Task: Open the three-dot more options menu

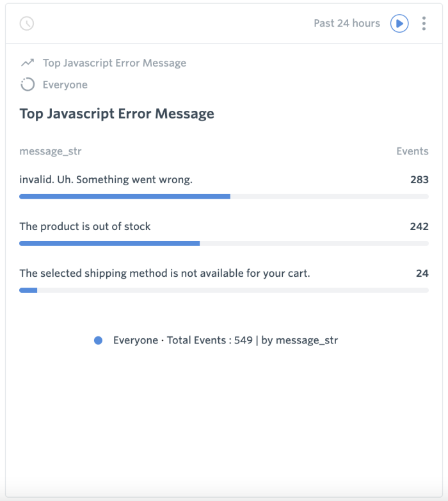Action: pos(424,23)
